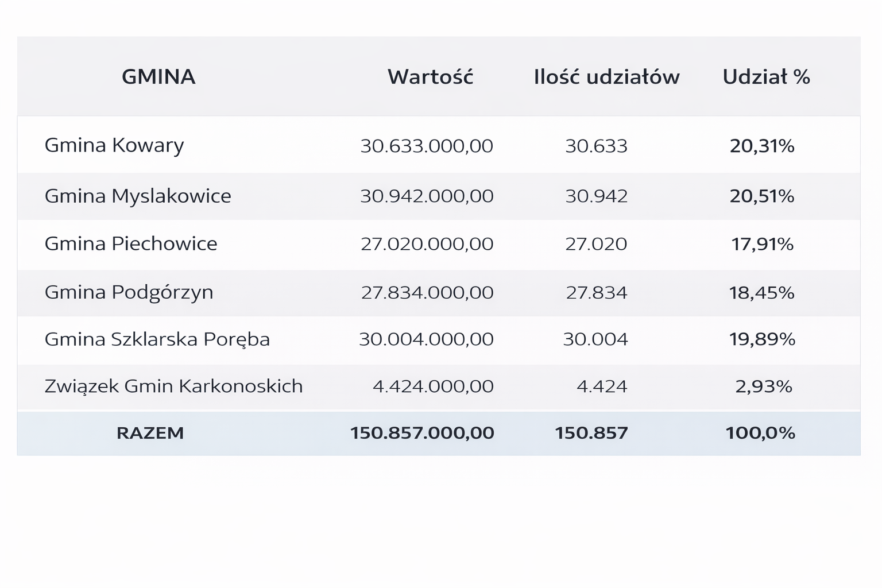Click the GMINA column header
Image resolution: width=882 pixels, height=588 pixels.
pos(158,76)
